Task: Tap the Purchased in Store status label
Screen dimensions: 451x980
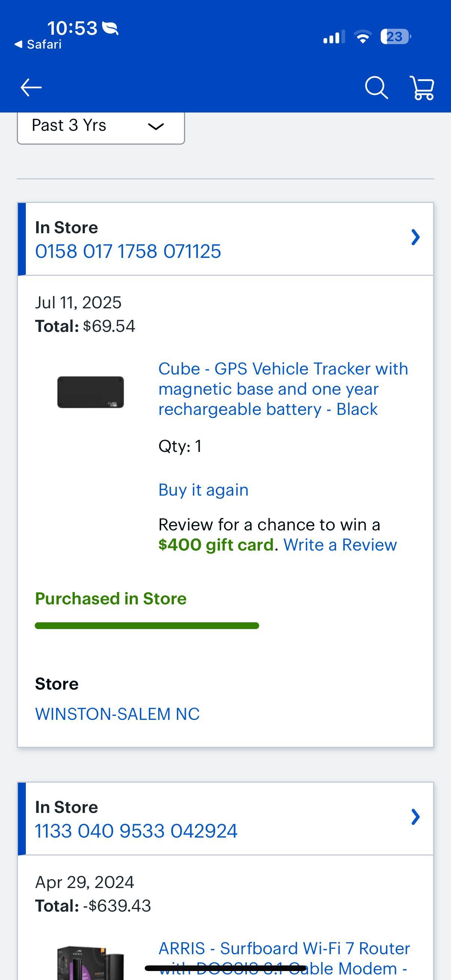Action: point(110,598)
